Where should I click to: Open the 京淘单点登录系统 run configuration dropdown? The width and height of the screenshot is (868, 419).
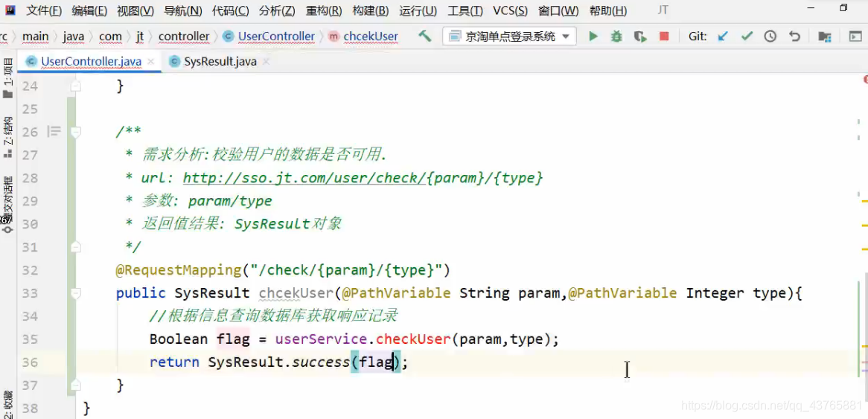[x=509, y=36]
